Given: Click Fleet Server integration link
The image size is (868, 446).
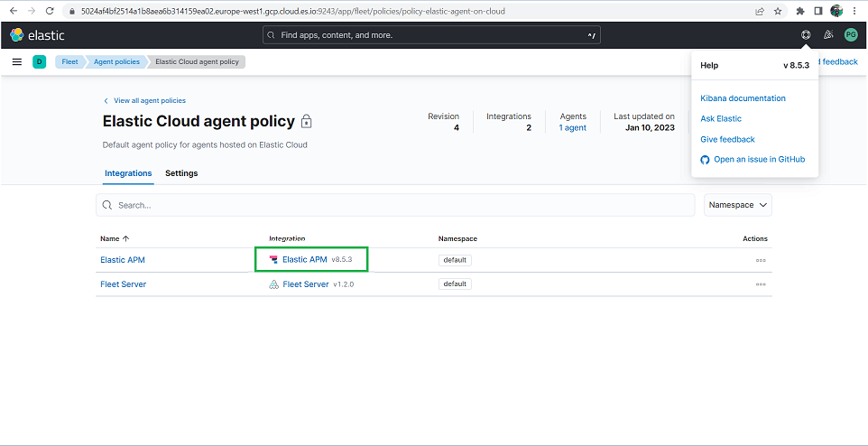Looking at the screenshot, I should (306, 284).
